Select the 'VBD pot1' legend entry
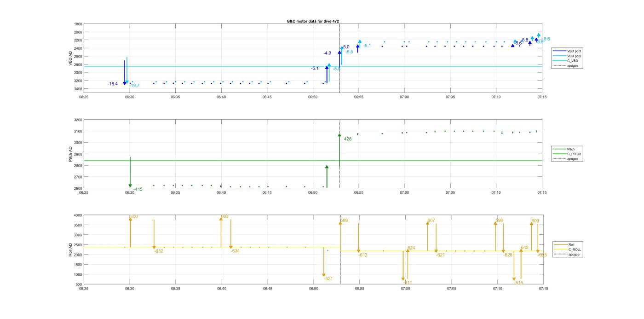 point(574,51)
